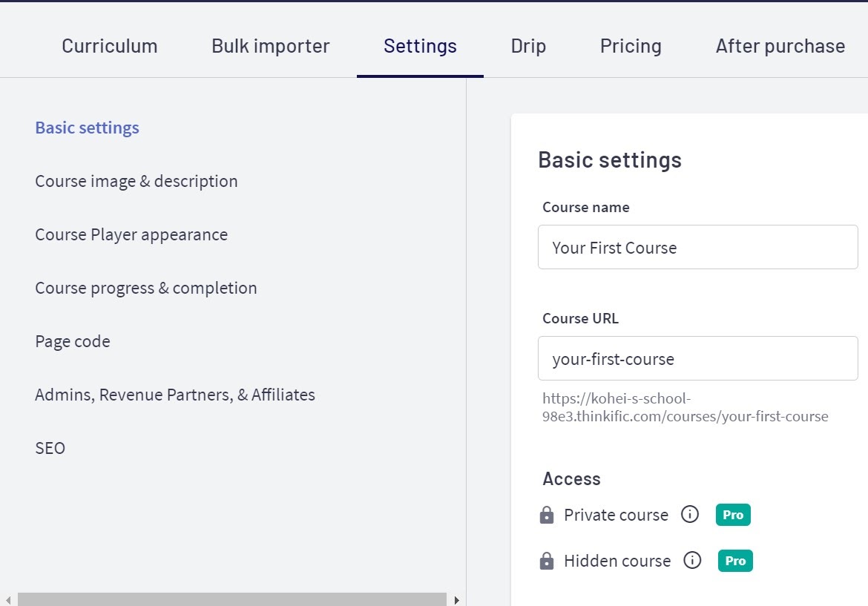This screenshot has width=868, height=606.
Task: Open info tooltip for Hidden course
Action: [692, 561]
